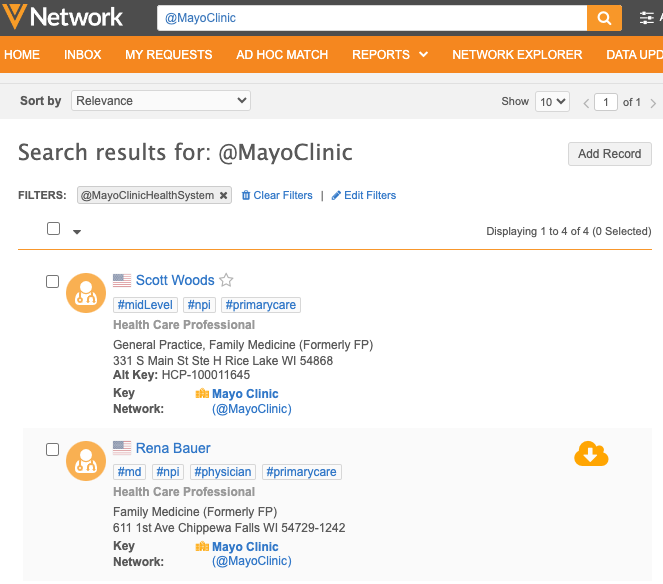Click the Add Record button
Viewport: 663px width, 584px height.
pyautogui.click(x=609, y=154)
